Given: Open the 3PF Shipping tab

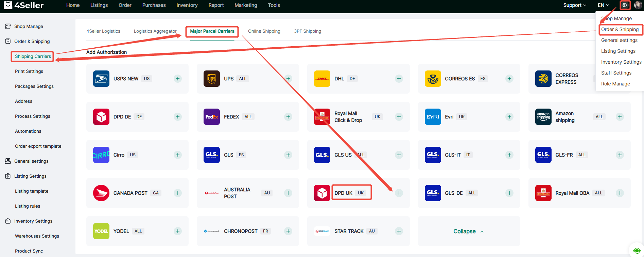Looking at the screenshot, I should click(x=308, y=31).
